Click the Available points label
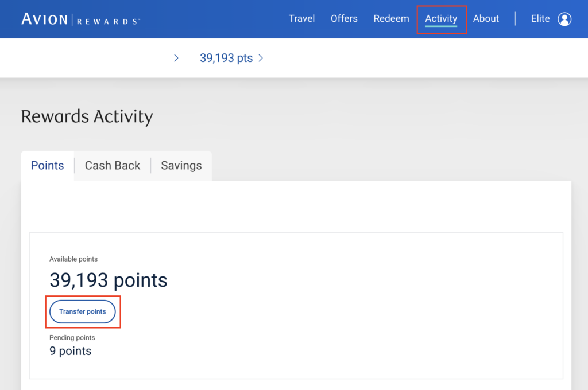 coord(73,259)
